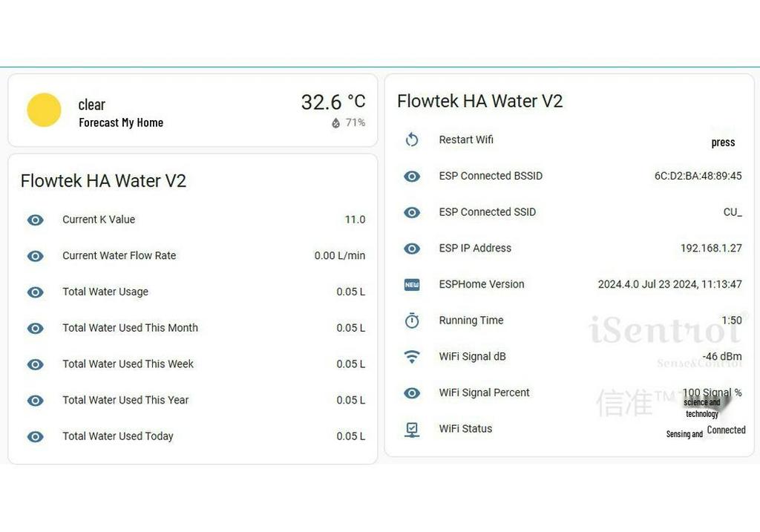Open the Total Water Usage entity
Image resolution: width=760 pixels, height=532 pixels.
point(193,292)
